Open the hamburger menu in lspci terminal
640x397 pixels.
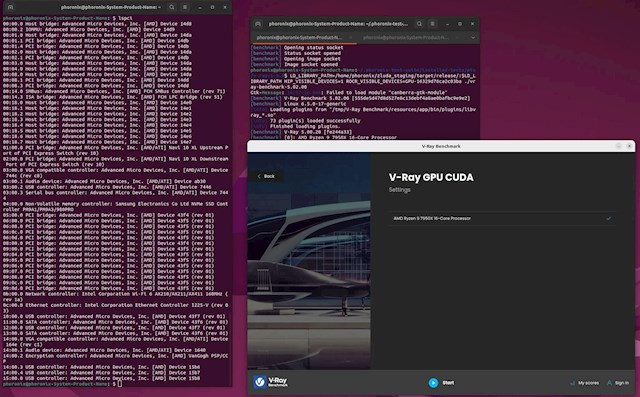point(185,7)
